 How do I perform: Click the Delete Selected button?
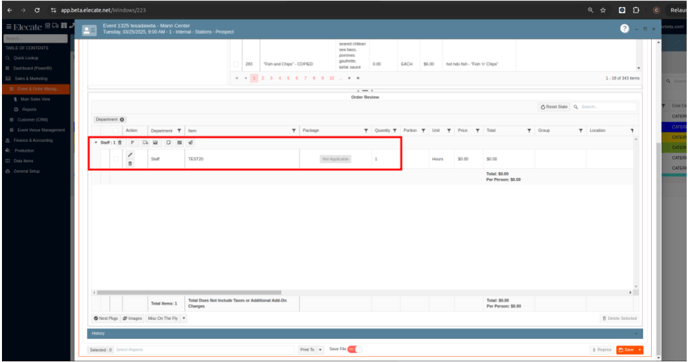619,318
